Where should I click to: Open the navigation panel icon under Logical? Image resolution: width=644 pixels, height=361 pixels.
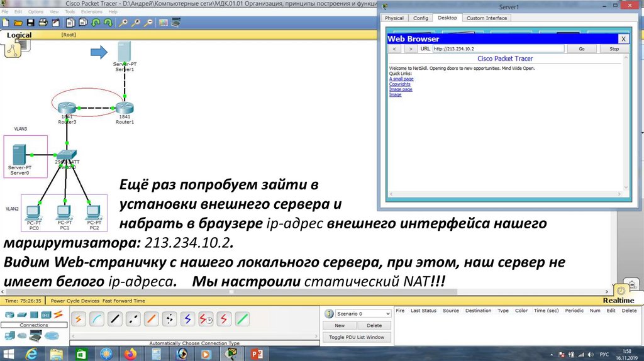13,50
